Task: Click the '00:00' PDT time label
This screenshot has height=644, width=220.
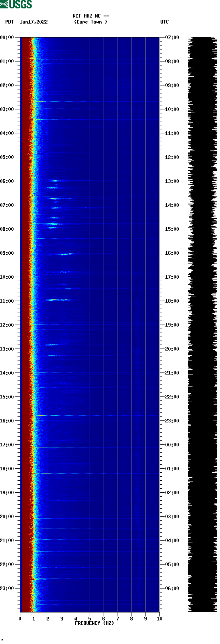Action: [7, 38]
